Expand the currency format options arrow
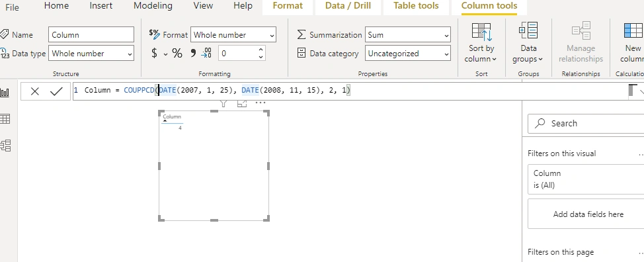644x262 pixels. pos(165,54)
